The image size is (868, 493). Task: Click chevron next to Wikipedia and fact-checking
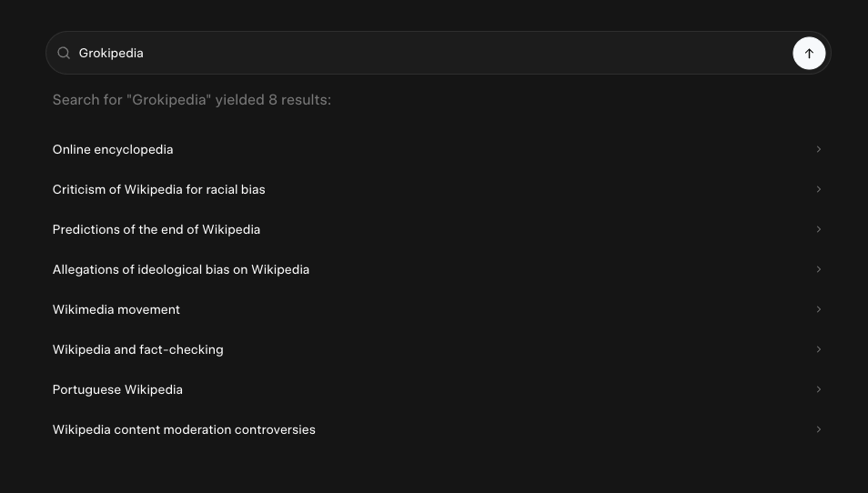pos(819,349)
